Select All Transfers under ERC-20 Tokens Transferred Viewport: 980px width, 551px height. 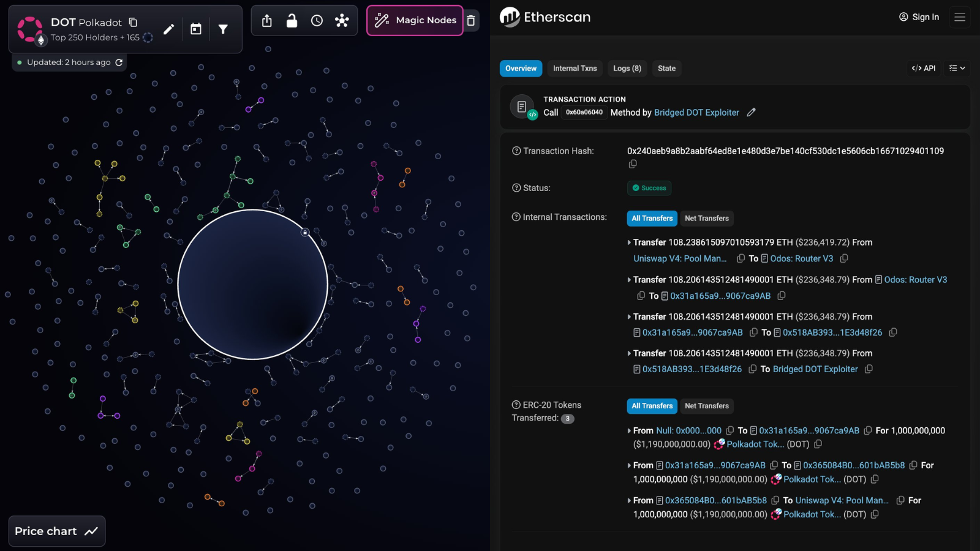pos(652,406)
